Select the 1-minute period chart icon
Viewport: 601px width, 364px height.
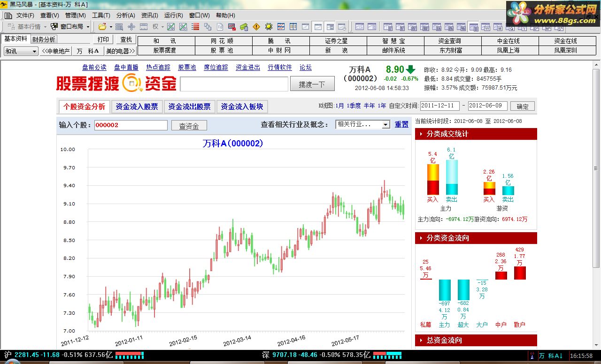pos(388,27)
